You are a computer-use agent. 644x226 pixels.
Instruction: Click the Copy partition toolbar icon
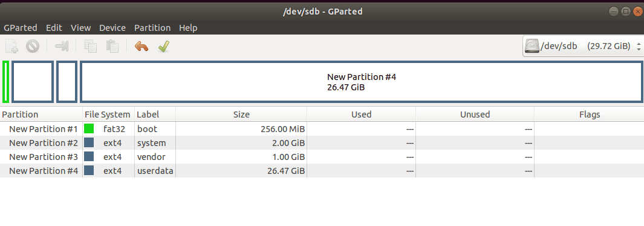click(90, 46)
